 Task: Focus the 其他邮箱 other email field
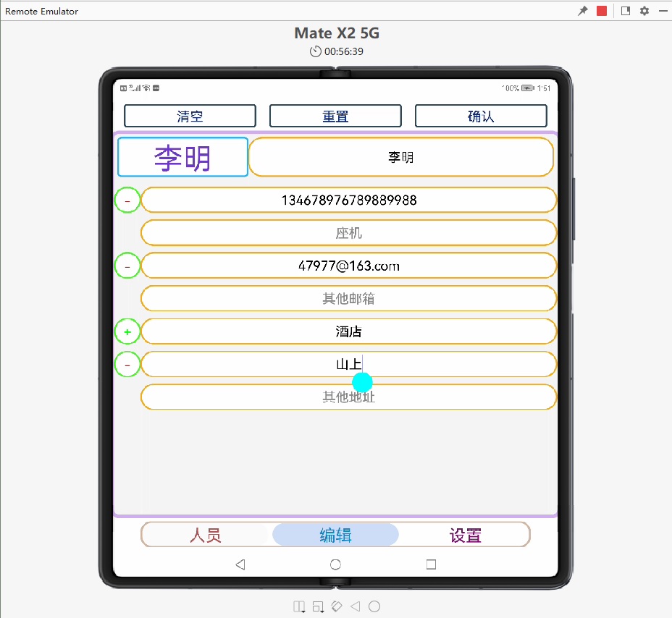[x=348, y=299]
